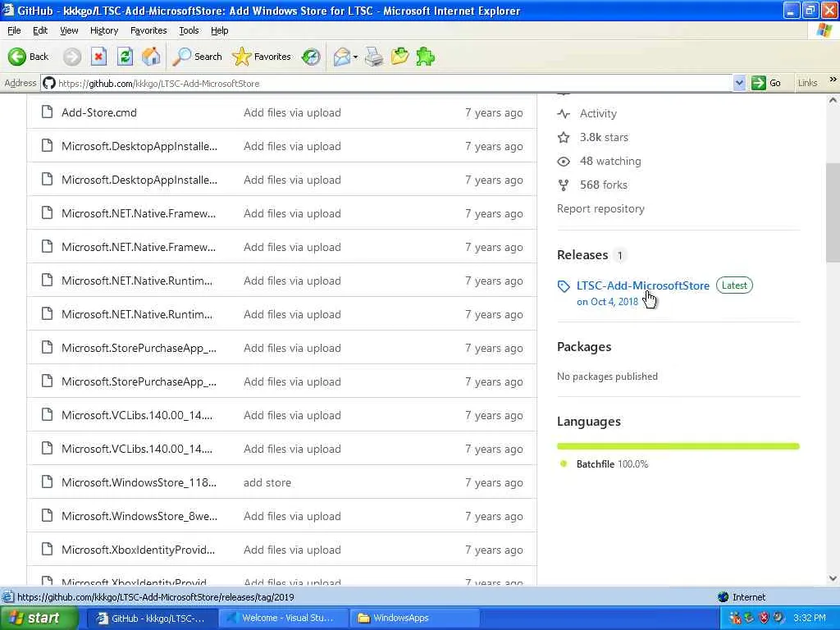
Task: Open Microsoft.WindowsStore_8we... file
Action: tap(139, 516)
